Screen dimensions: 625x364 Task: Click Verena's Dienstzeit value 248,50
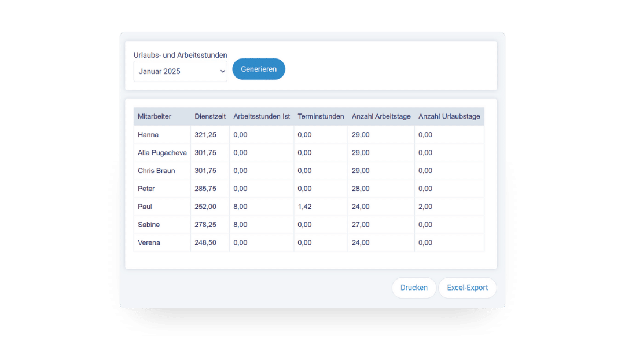(205, 242)
